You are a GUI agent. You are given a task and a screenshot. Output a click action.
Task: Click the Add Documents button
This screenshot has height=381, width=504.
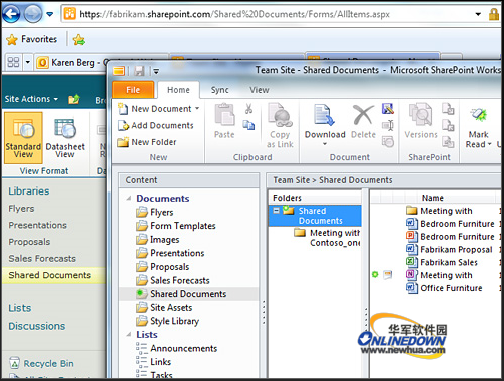click(156, 125)
